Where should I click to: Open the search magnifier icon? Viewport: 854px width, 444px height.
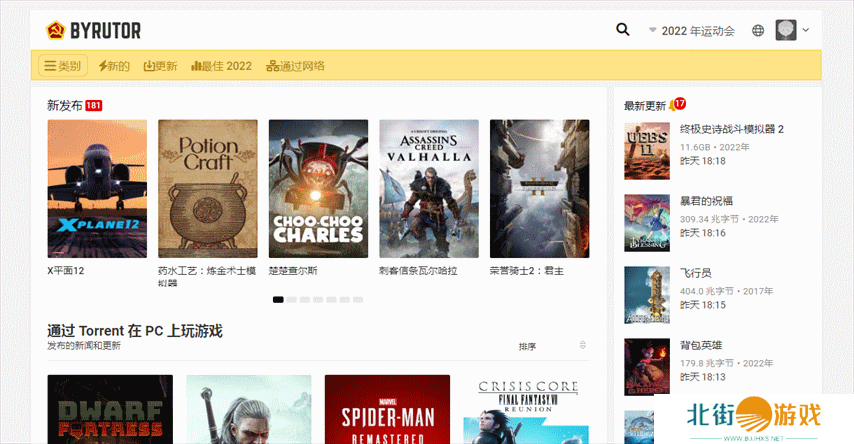tap(623, 30)
